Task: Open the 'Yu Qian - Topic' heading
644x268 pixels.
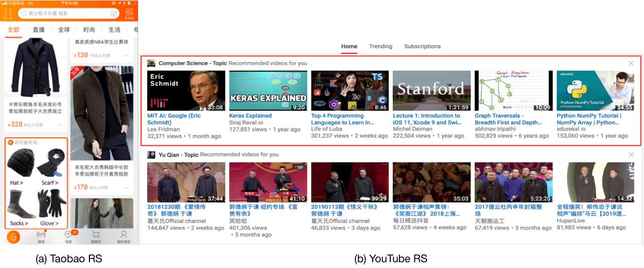Action: pos(178,155)
